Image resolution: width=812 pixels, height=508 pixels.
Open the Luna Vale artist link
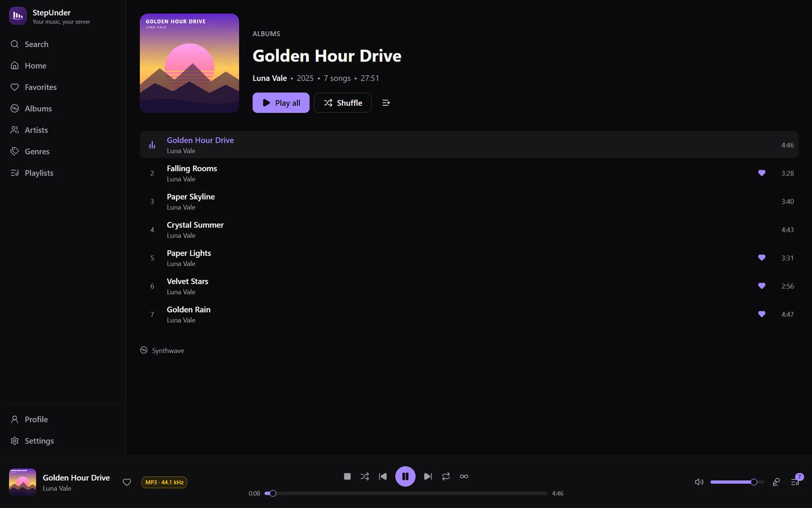[x=270, y=78]
